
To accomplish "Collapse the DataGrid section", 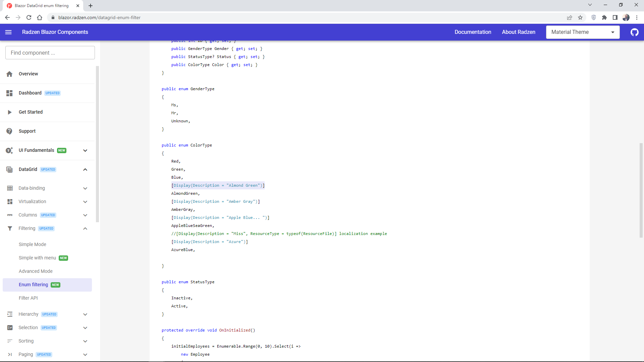I will pyautogui.click(x=85, y=169).
